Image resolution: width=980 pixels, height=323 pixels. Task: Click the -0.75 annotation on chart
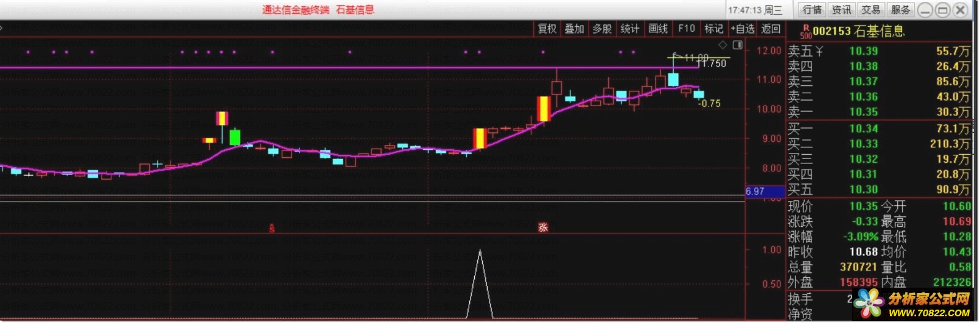(709, 104)
